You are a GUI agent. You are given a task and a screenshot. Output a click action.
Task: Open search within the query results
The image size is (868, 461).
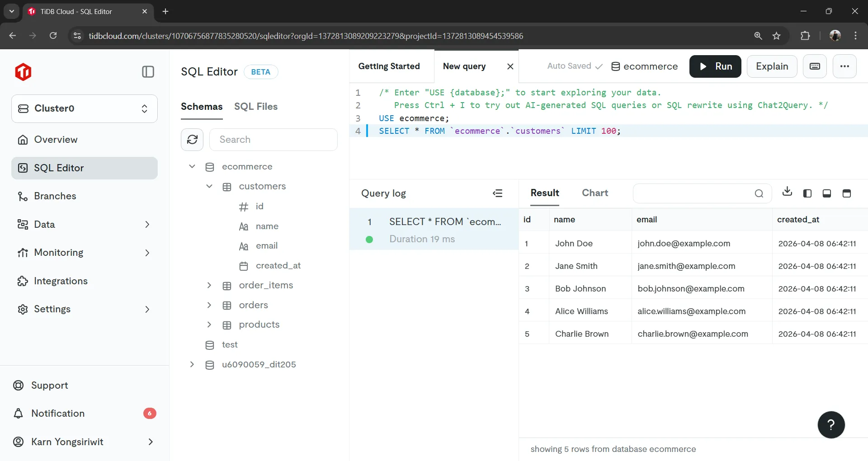[759, 193]
